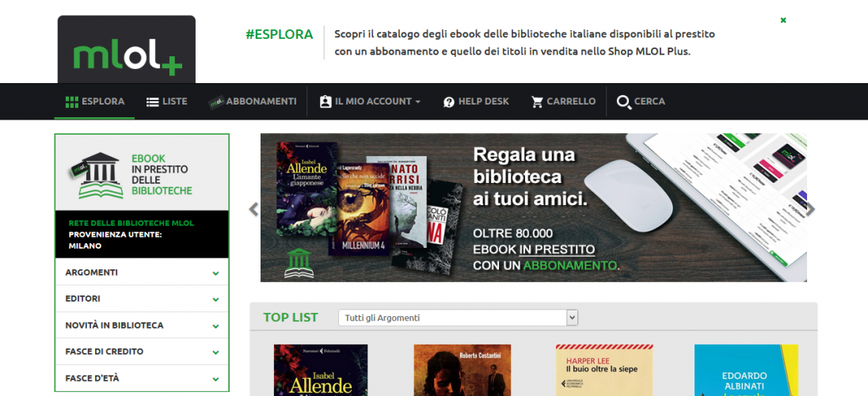Go to Abbonamenti page
Image resolution: width=868 pixels, height=396 pixels.
253,101
